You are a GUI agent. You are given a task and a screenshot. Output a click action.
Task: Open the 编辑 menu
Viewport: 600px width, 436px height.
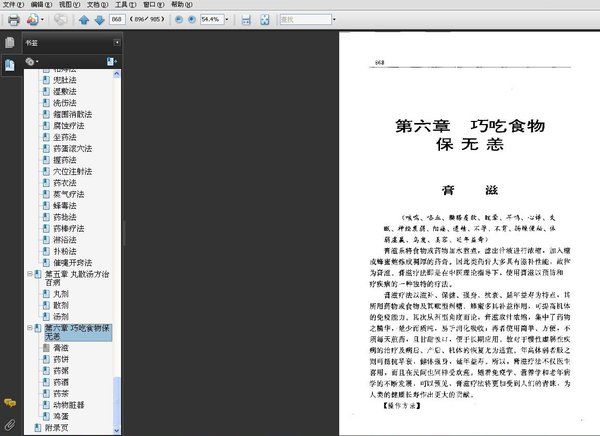point(41,5)
